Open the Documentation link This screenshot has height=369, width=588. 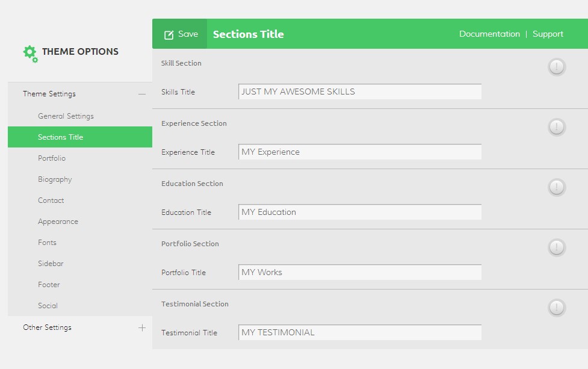point(489,34)
